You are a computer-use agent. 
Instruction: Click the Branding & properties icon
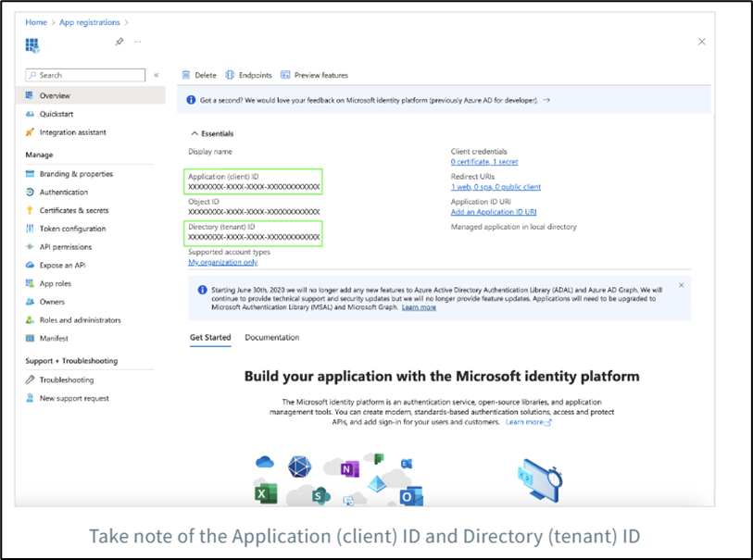tap(30, 174)
